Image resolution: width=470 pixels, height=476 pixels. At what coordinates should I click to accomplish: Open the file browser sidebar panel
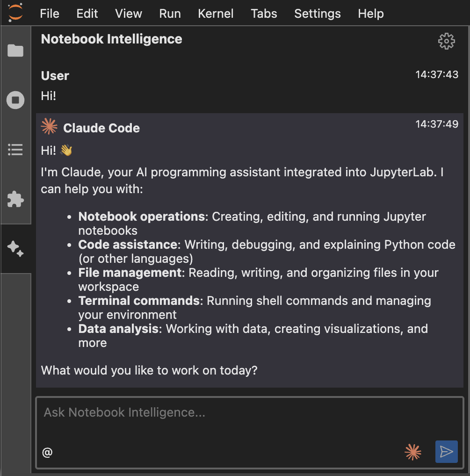[15, 50]
